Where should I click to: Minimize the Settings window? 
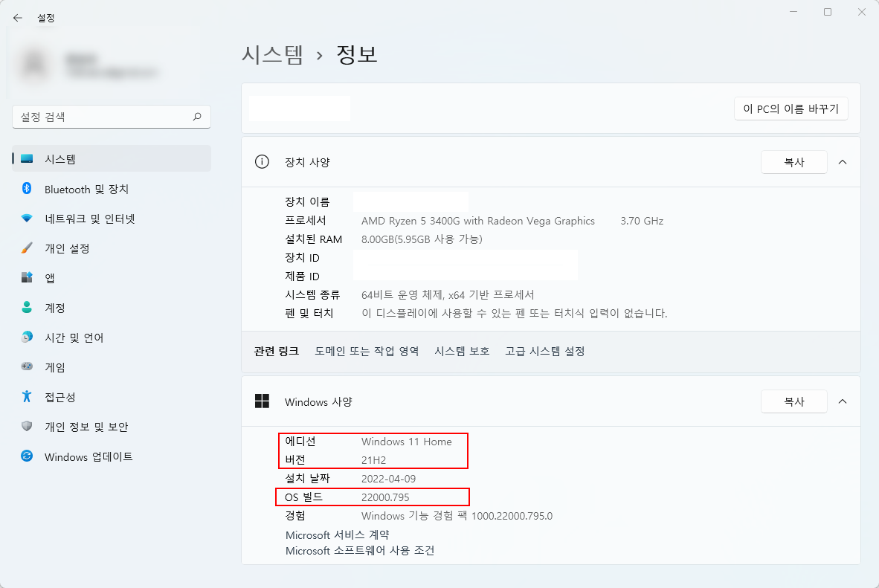[x=793, y=12]
